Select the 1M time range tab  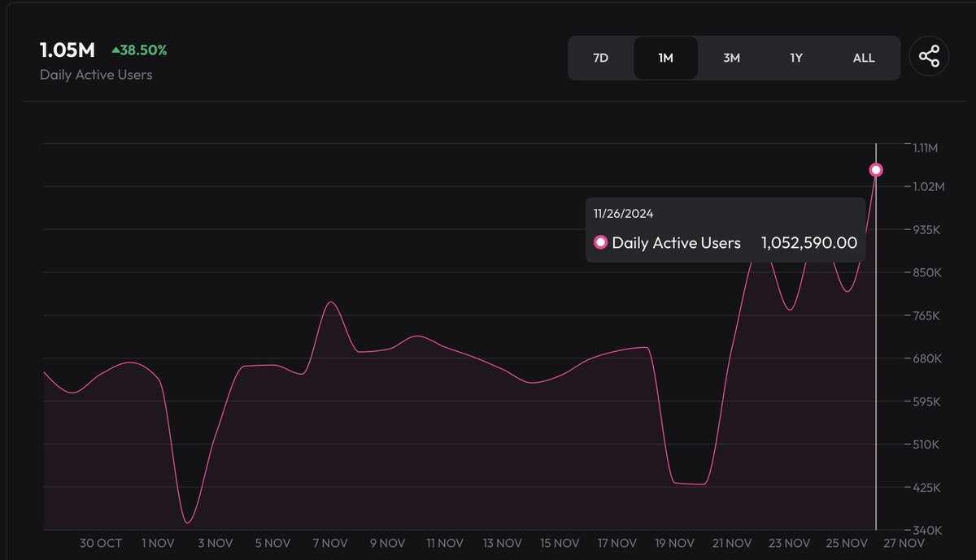(666, 58)
